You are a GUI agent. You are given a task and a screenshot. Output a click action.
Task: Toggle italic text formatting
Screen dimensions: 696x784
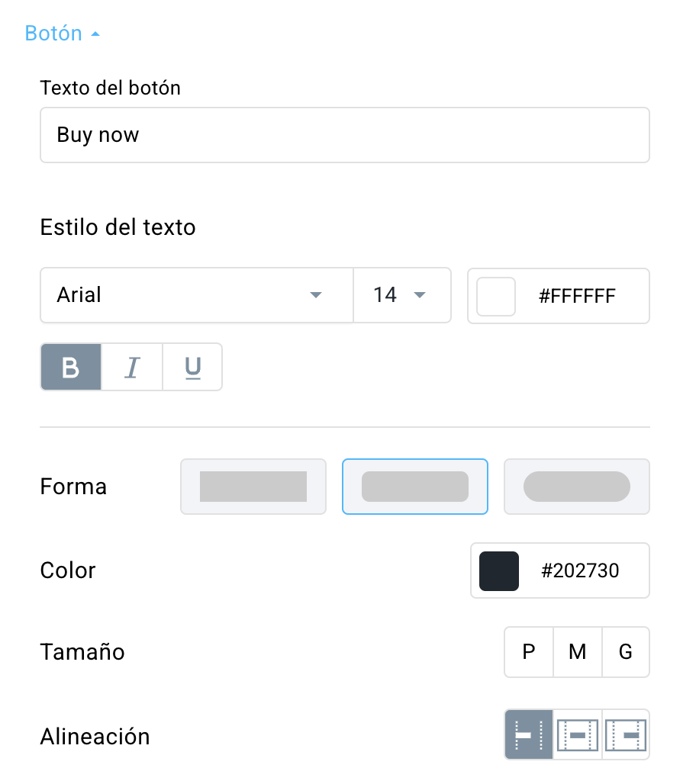click(x=132, y=367)
